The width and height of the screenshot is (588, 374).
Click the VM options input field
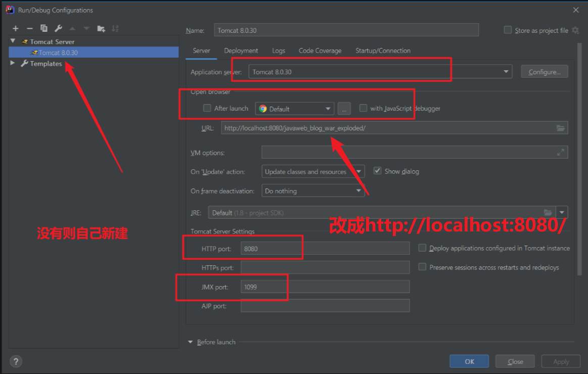415,152
